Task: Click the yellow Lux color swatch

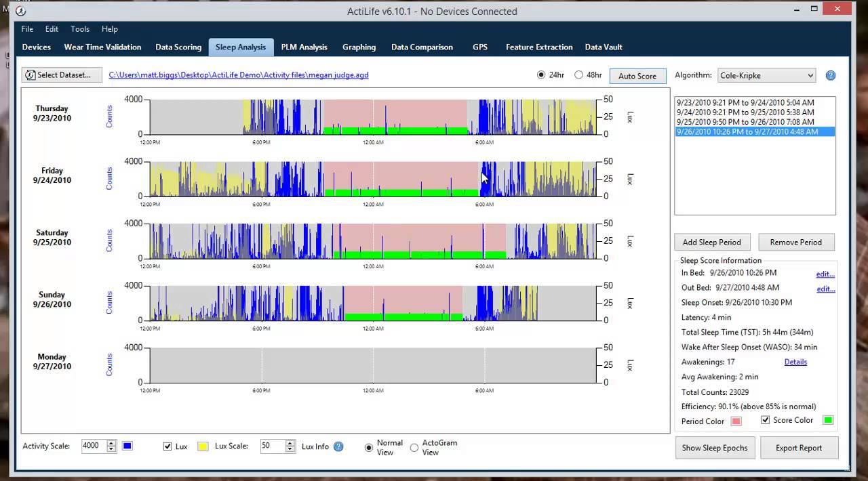Action: click(203, 446)
